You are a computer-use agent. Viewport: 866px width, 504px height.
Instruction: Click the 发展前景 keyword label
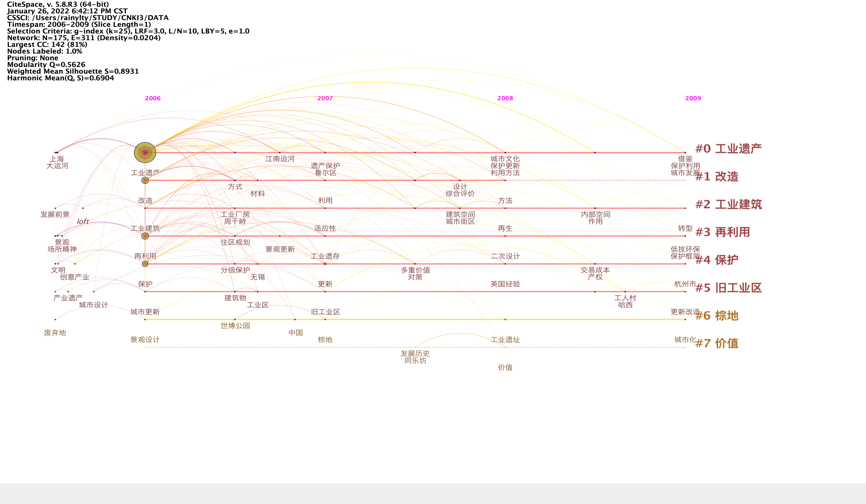pyautogui.click(x=55, y=215)
